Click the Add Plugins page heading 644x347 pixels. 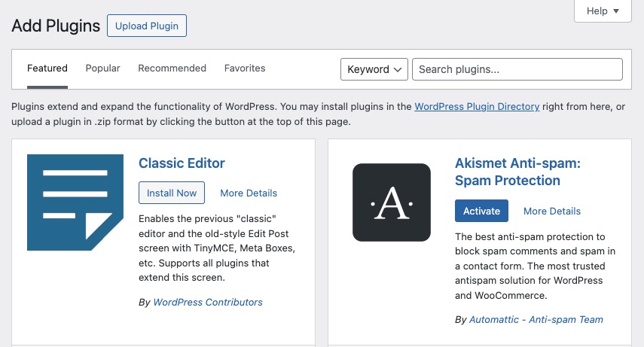point(56,26)
